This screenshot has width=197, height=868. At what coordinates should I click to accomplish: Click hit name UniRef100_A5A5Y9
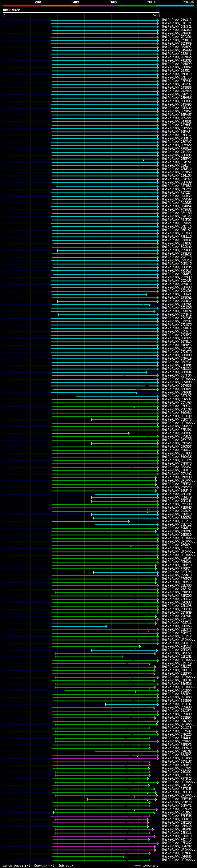coord(176,487)
